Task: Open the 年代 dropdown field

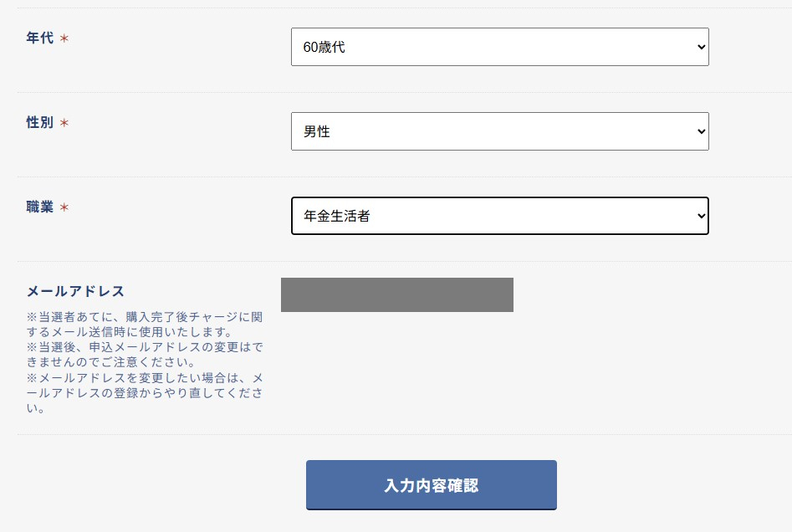Action: click(499, 47)
